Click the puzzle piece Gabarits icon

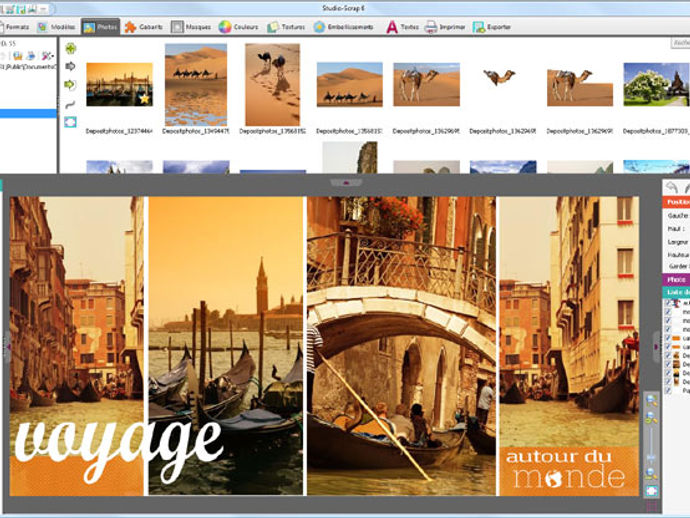pyautogui.click(x=130, y=27)
